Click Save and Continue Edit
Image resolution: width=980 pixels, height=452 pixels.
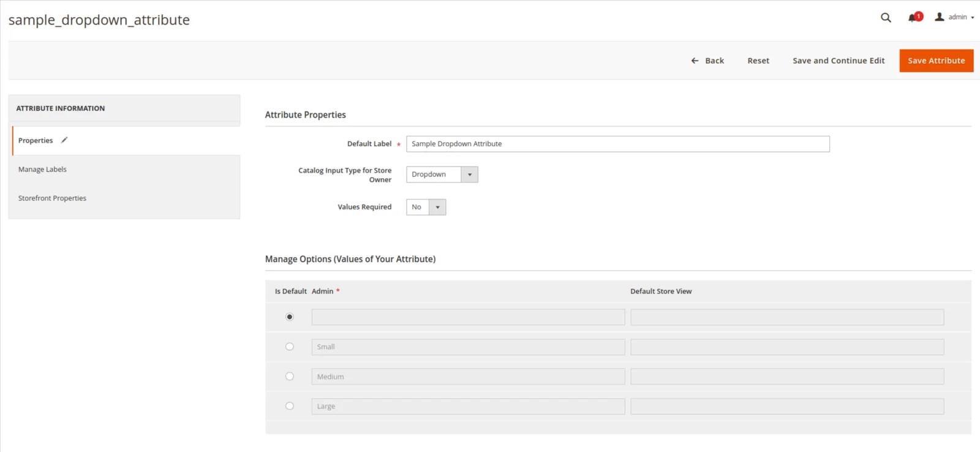pyautogui.click(x=839, y=61)
